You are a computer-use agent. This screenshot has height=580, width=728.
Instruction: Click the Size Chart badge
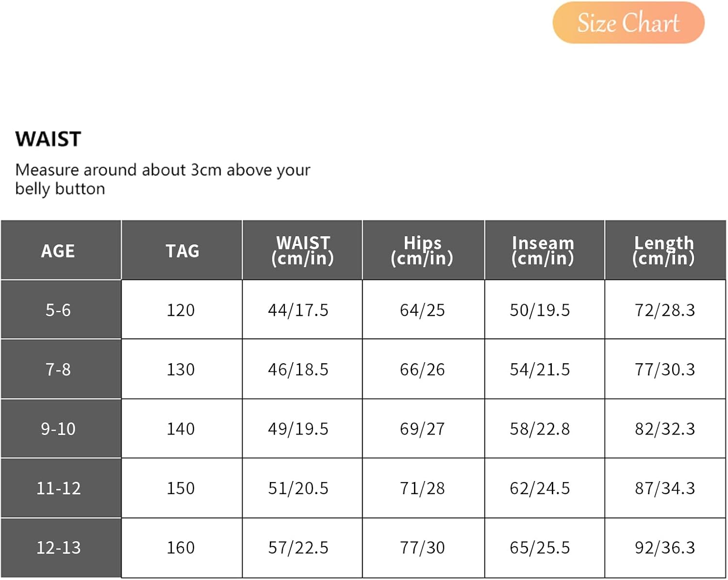pos(628,23)
